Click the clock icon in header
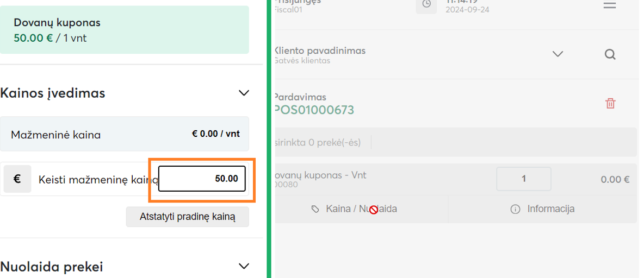The height and width of the screenshot is (278, 644). 426,5
